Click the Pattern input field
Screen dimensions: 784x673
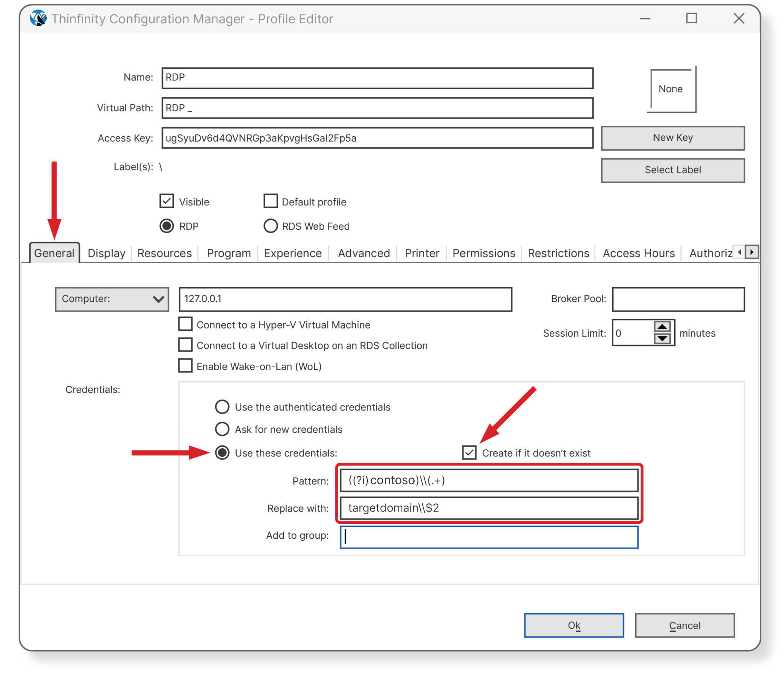(489, 480)
